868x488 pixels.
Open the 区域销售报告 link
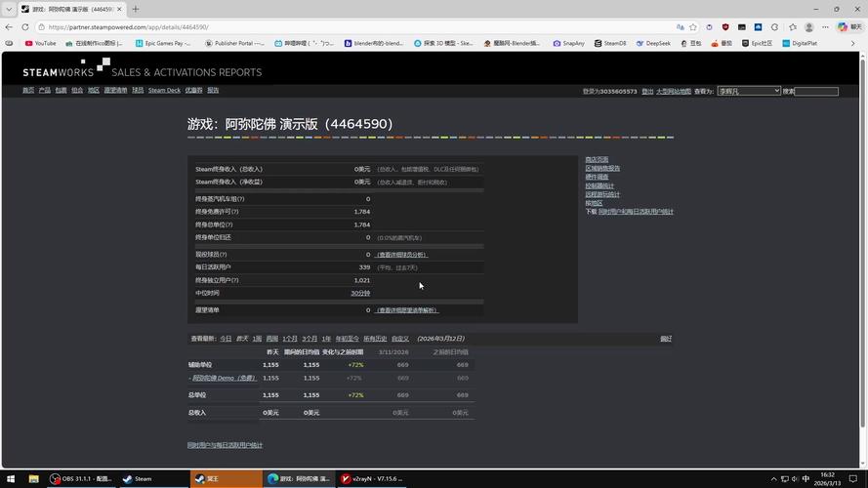tap(602, 168)
